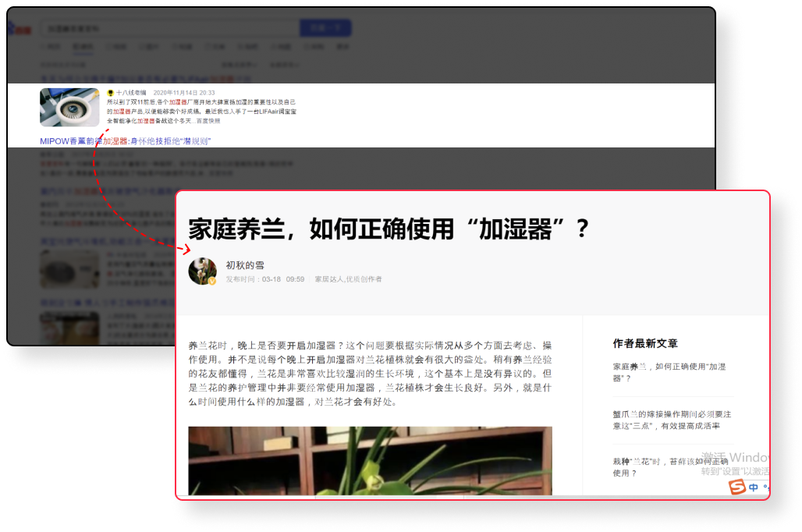Click the first paragraph starting 养兰花时
Viewport: 802px width, 532px height.
click(370, 374)
